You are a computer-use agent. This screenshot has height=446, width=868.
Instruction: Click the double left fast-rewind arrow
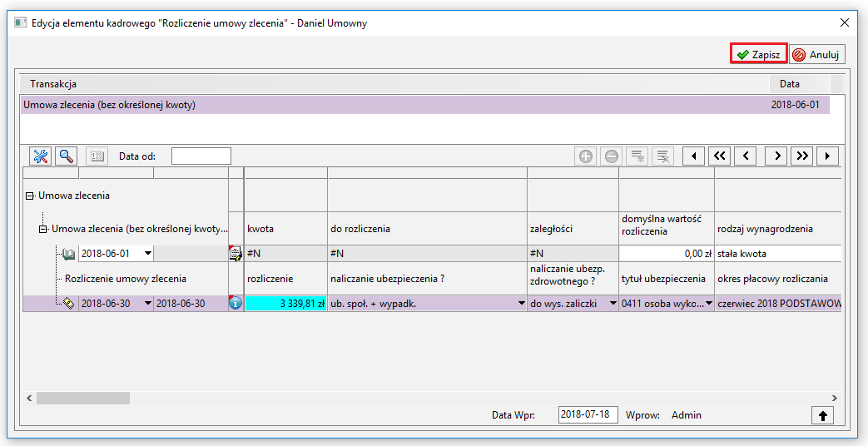tap(720, 156)
